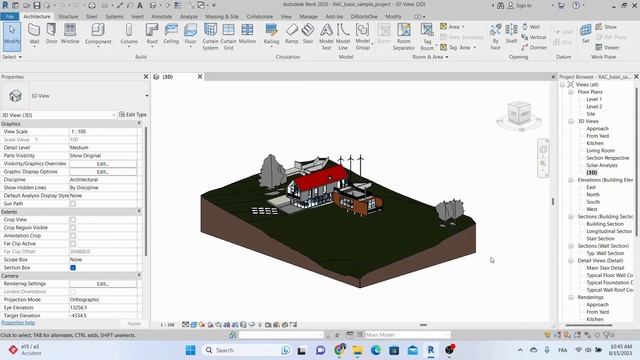Image resolution: width=640 pixels, height=360 pixels.
Task: Click the Project Browser horizontal scrollbar
Action: coord(589,325)
